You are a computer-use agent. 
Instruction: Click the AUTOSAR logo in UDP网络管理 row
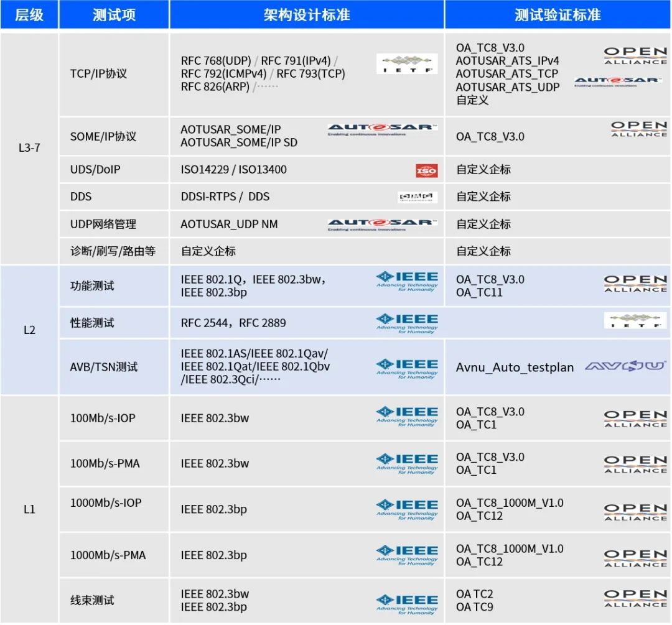tap(383, 224)
